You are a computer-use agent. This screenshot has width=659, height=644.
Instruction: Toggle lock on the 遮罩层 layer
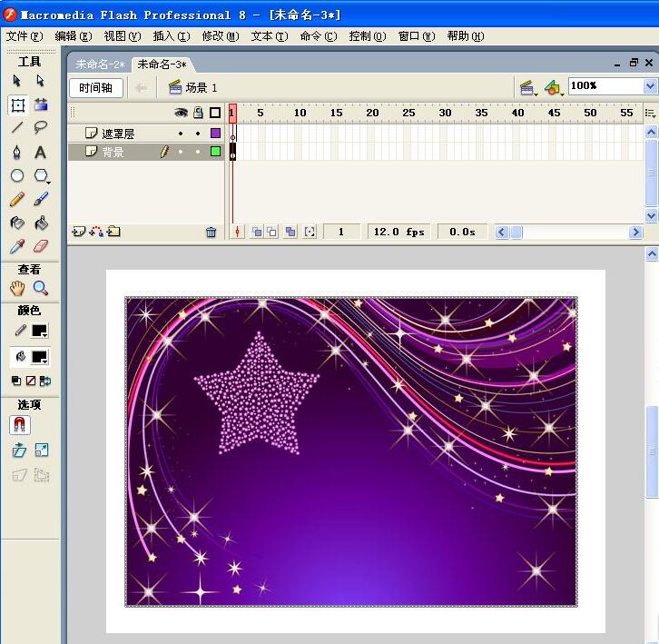click(198, 134)
